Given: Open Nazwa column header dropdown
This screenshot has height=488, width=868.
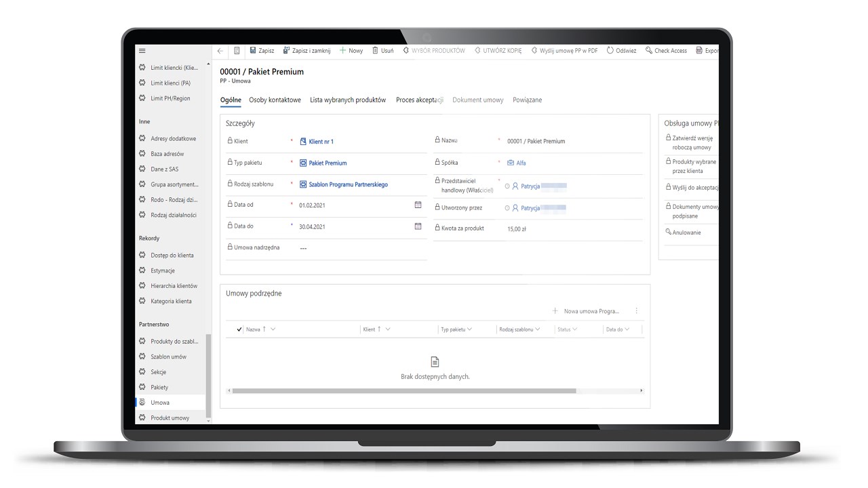Looking at the screenshot, I should tap(273, 329).
